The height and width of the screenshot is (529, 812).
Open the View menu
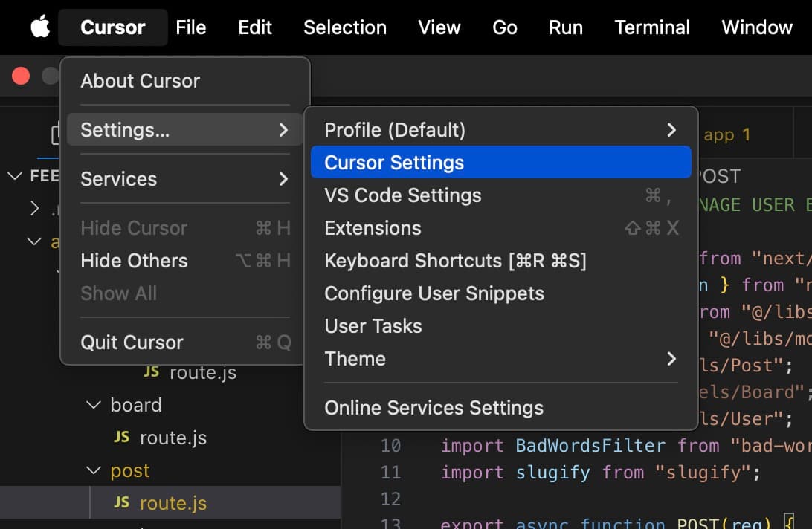click(439, 27)
